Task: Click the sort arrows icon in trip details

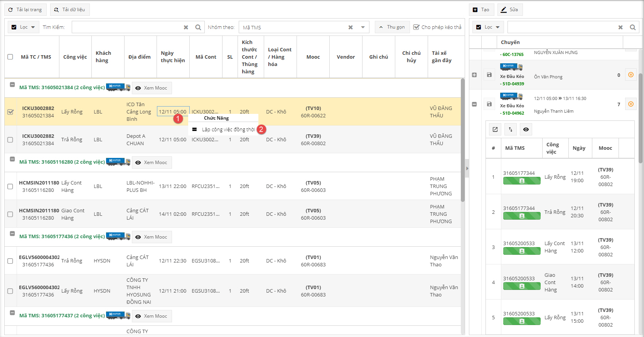Action: 511,129
